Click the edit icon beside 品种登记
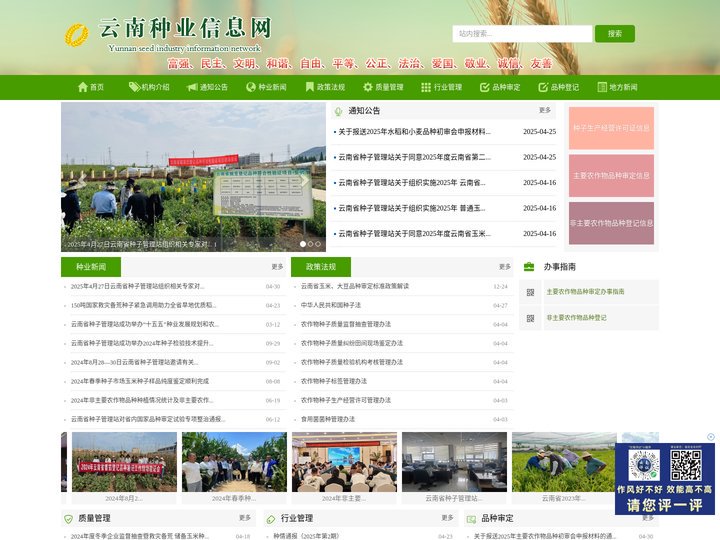The width and height of the screenshot is (720, 540). (x=543, y=87)
